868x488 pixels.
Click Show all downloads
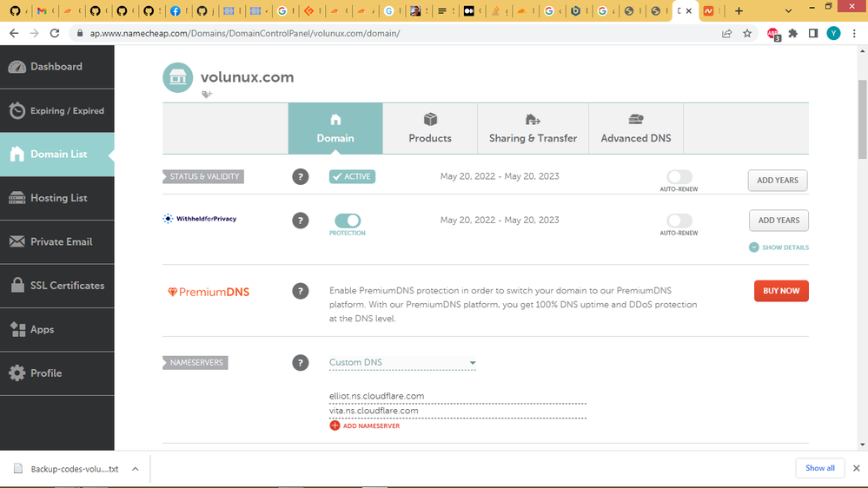[820, 468]
